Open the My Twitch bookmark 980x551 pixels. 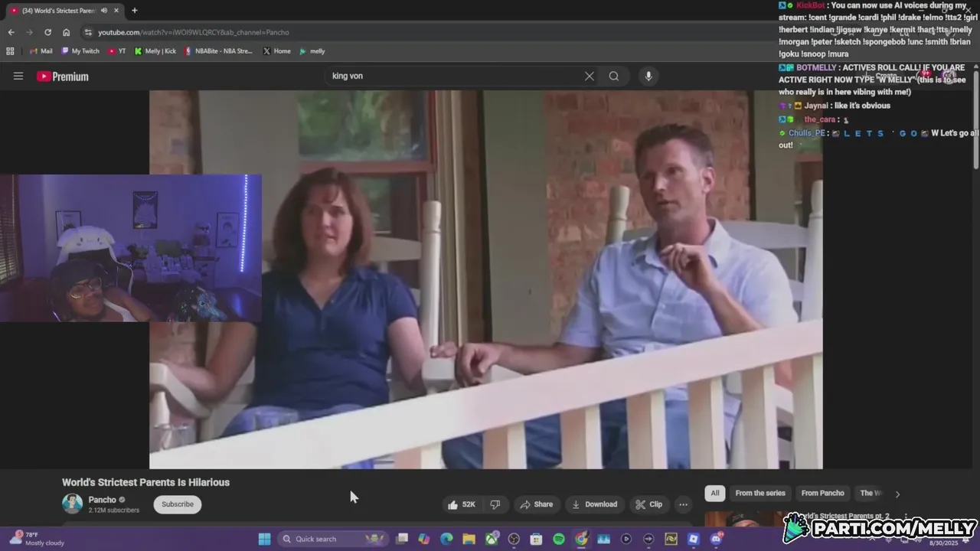(80, 51)
